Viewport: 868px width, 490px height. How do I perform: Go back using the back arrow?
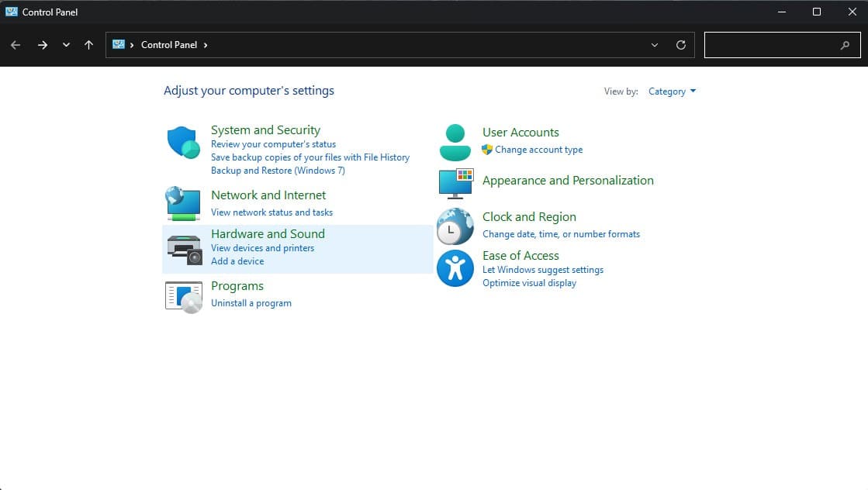[x=16, y=45]
